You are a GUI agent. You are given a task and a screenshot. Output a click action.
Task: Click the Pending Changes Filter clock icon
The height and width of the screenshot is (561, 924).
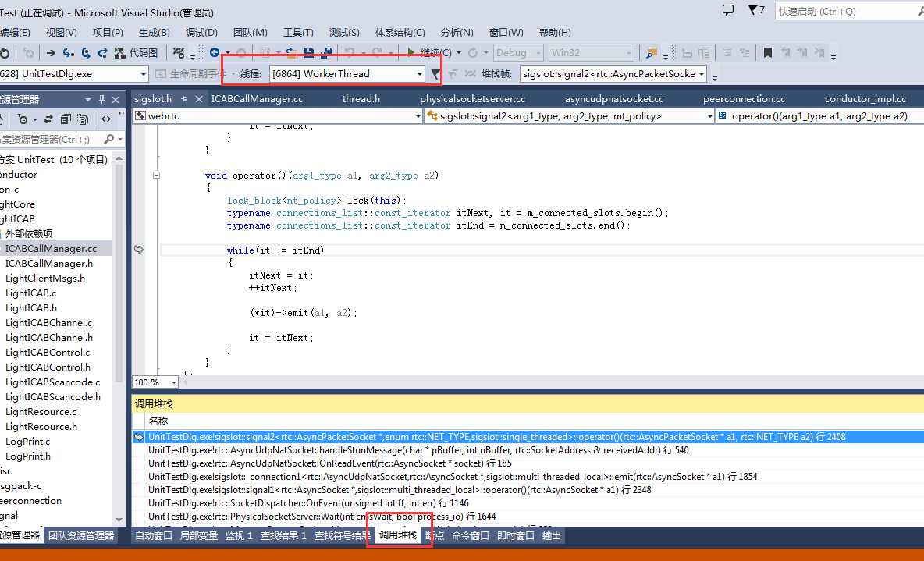click(23, 119)
